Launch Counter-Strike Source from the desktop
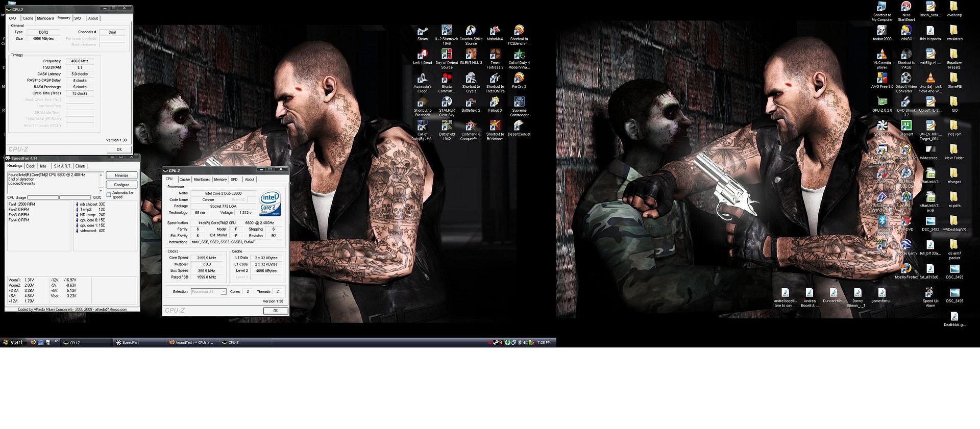Image resolution: width=980 pixels, height=429 pixels. tap(471, 32)
